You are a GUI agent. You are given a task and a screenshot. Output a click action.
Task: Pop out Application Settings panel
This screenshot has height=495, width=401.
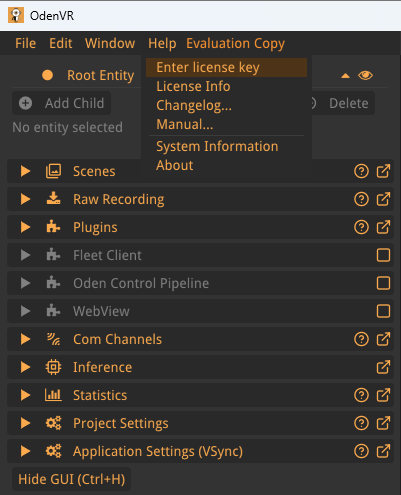click(x=383, y=451)
